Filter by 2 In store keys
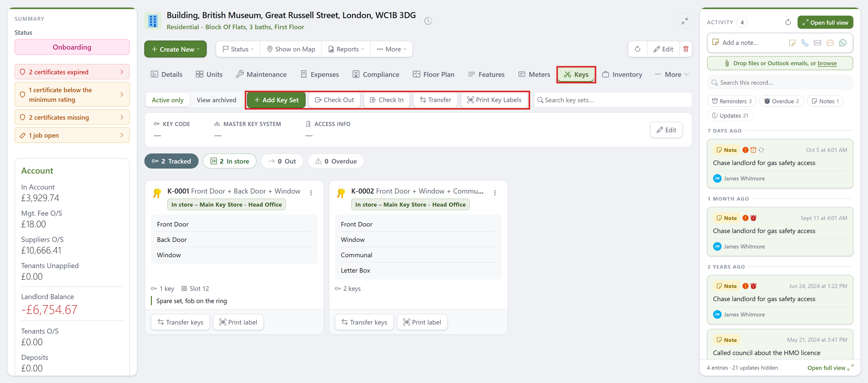This screenshot has width=868, height=383. tap(230, 161)
